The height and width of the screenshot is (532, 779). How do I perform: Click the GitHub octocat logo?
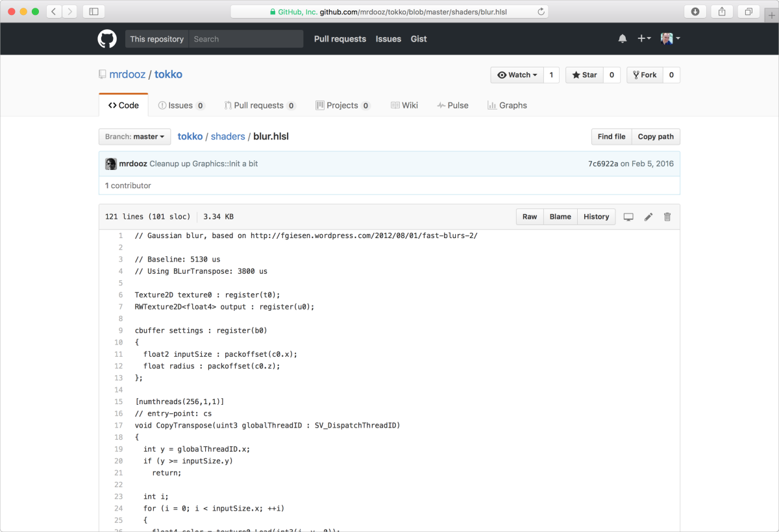(x=107, y=38)
